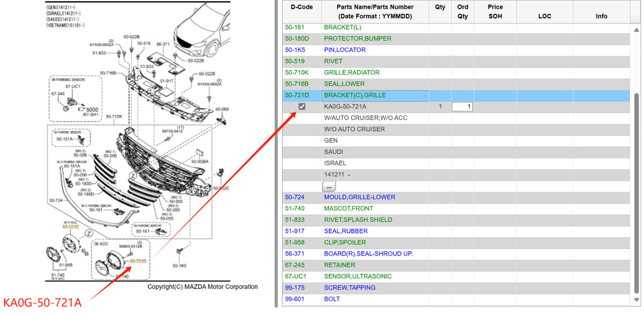
Task: Select the 50-180D PROTECTOR,BUMPER row
Action: 456,39
